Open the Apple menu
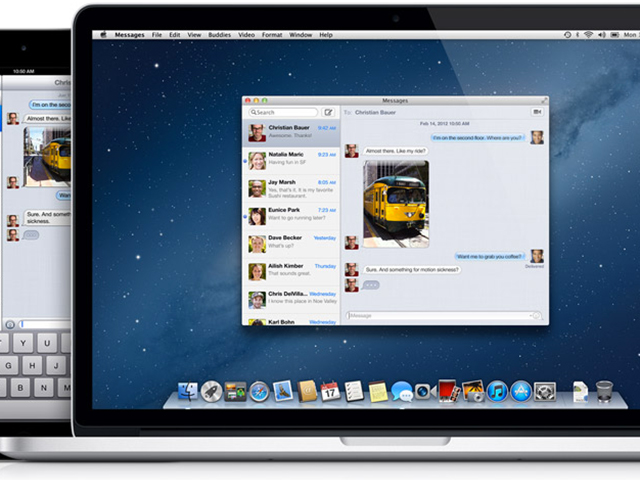The image size is (640, 480). pos(103,35)
